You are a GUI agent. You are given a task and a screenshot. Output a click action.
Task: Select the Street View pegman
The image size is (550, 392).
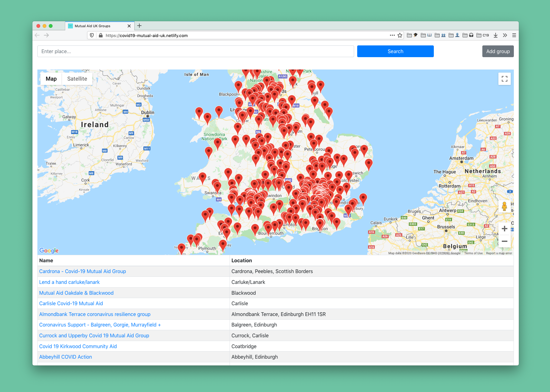tap(504, 206)
